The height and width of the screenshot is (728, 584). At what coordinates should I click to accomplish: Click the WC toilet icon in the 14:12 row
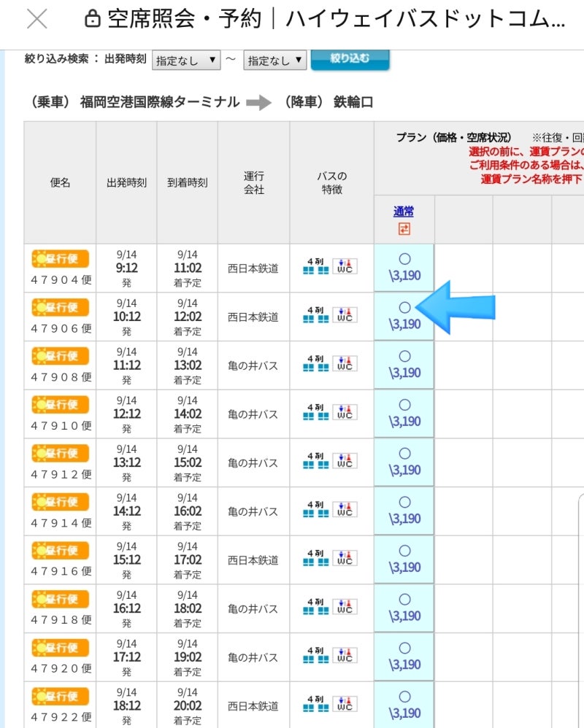(345, 509)
